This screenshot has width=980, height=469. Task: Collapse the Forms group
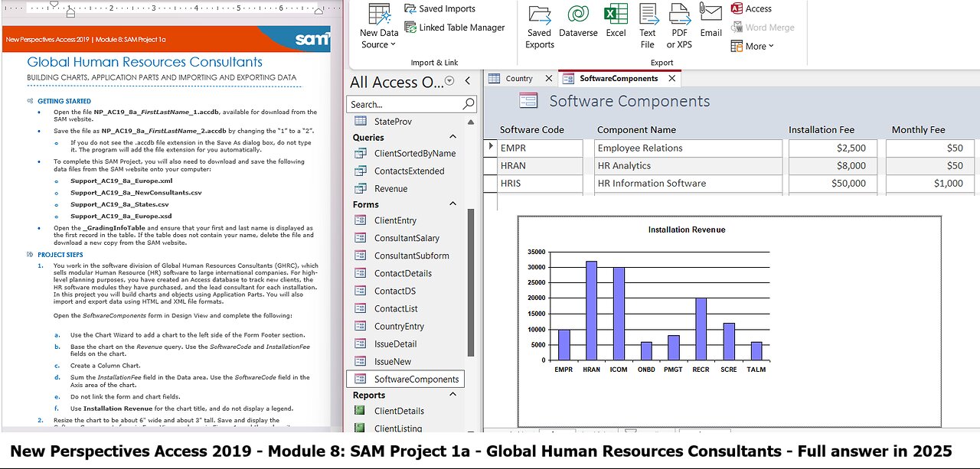point(452,204)
